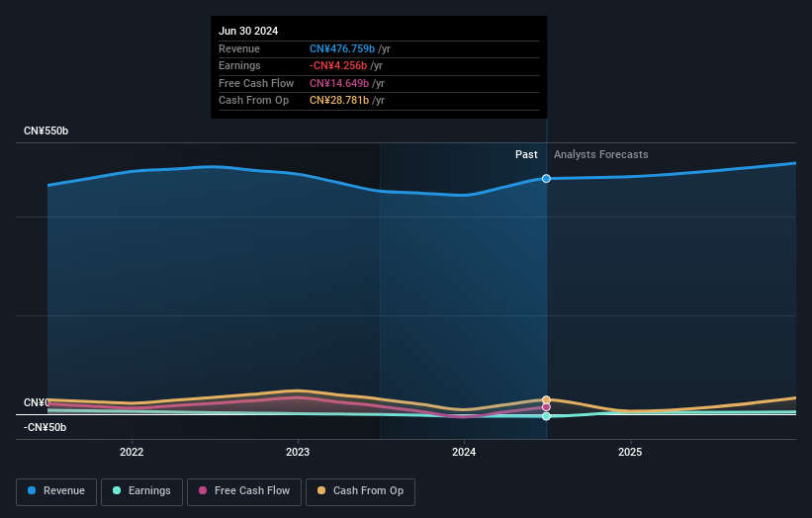Select the Earnings teal data point
This screenshot has width=812, height=518.
(546, 416)
